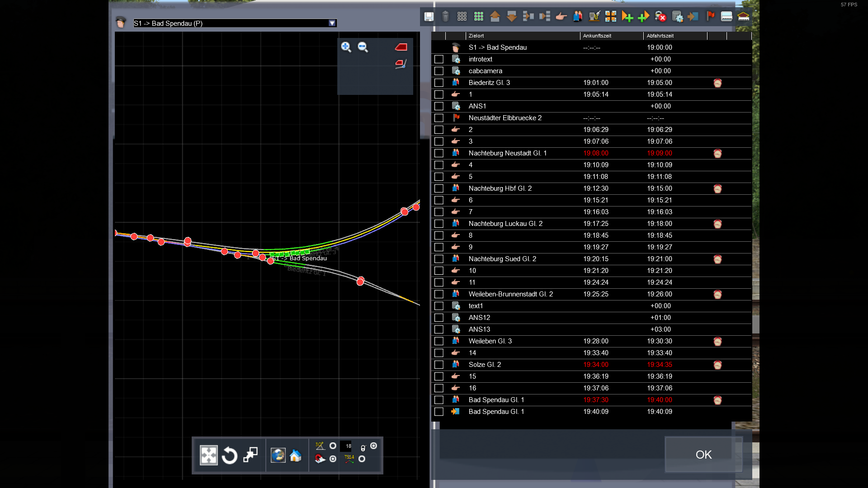Click the save timetable floppy icon
The width and height of the screenshot is (868, 488).
(x=429, y=17)
